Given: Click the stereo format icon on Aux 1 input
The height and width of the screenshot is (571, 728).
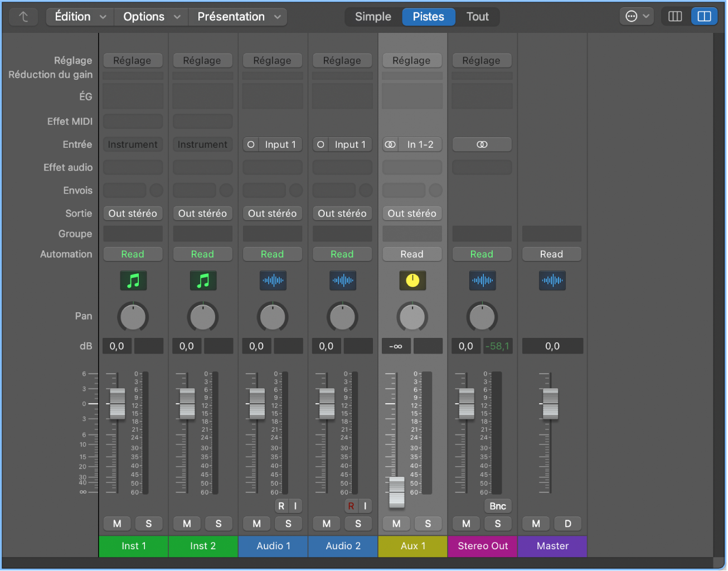Looking at the screenshot, I should click(x=390, y=144).
